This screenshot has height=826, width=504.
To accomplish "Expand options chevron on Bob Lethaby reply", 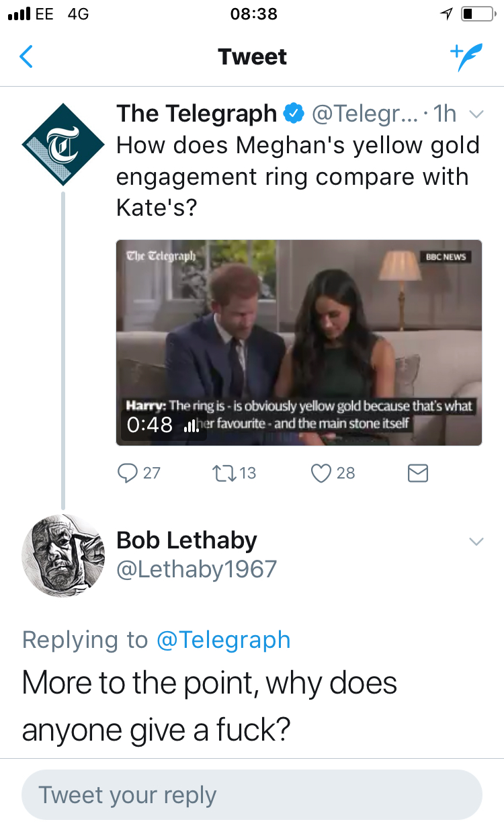I will pyautogui.click(x=476, y=542).
